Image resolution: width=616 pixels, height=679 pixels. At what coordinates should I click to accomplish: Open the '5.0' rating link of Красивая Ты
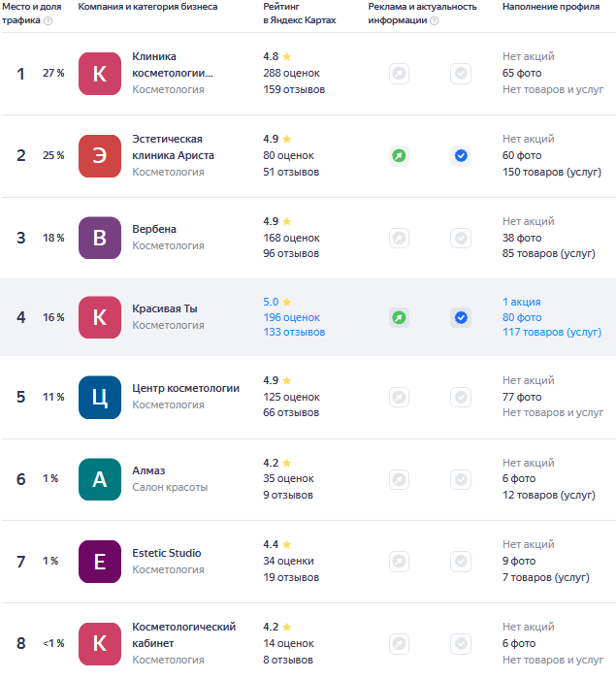click(x=271, y=302)
